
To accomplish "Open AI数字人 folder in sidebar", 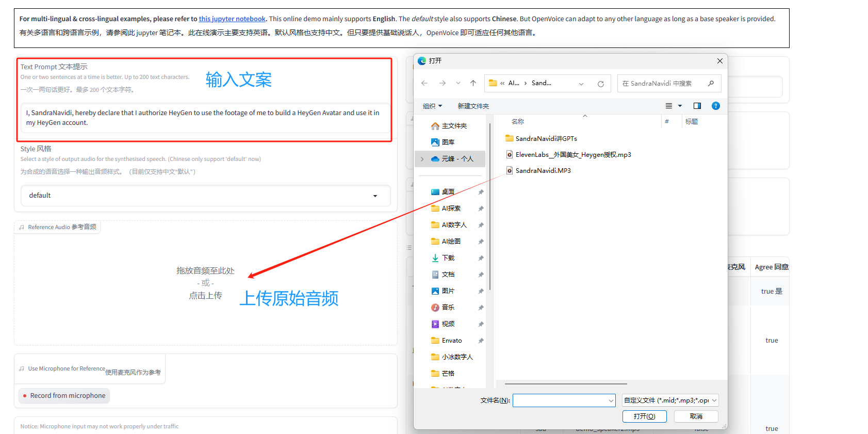I will pyautogui.click(x=450, y=225).
